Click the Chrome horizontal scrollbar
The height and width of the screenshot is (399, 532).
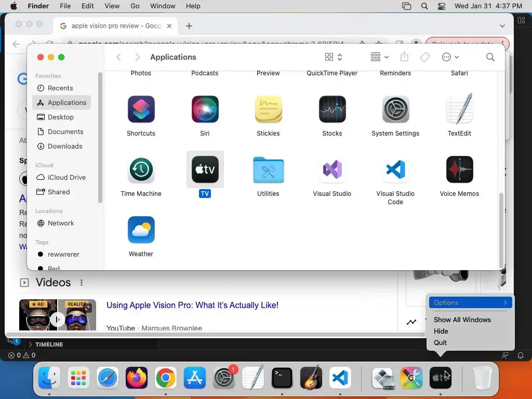pyautogui.click(x=216, y=335)
